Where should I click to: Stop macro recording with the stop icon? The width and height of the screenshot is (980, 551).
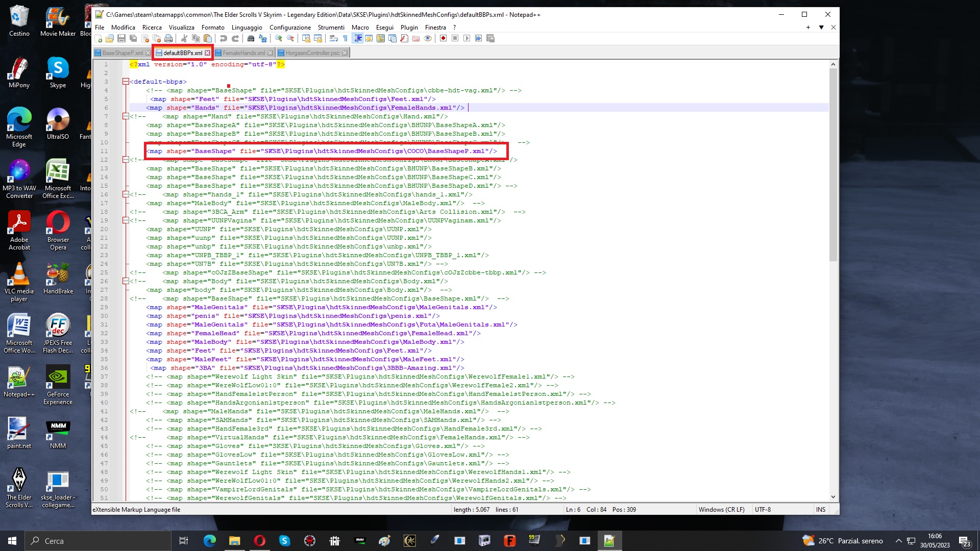(x=455, y=38)
